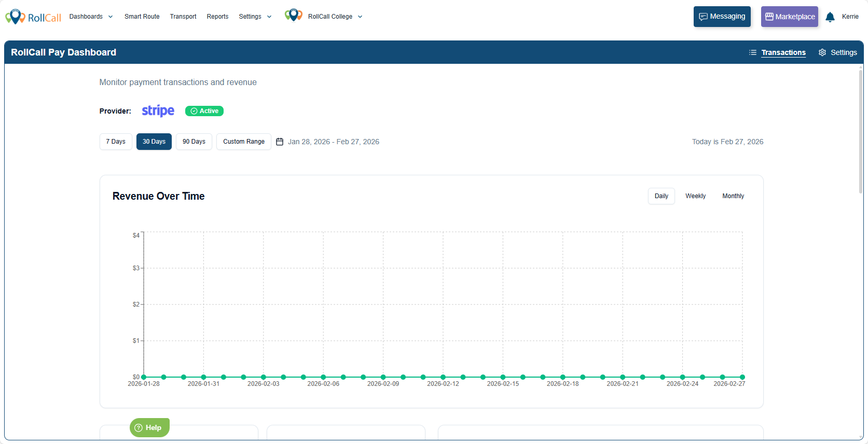Open the Messaging button
The width and height of the screenshot is (868, 444).
722,17
